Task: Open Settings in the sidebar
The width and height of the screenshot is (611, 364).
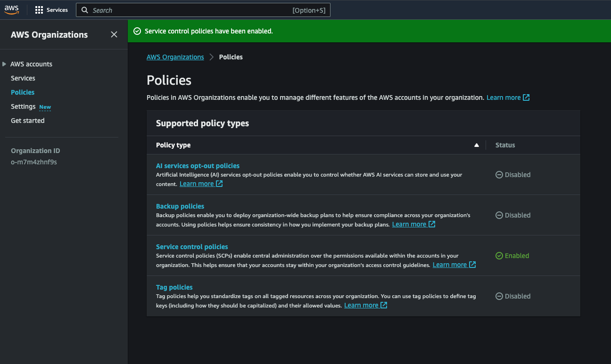Action: pyautogui.click(x=23, y=106)
